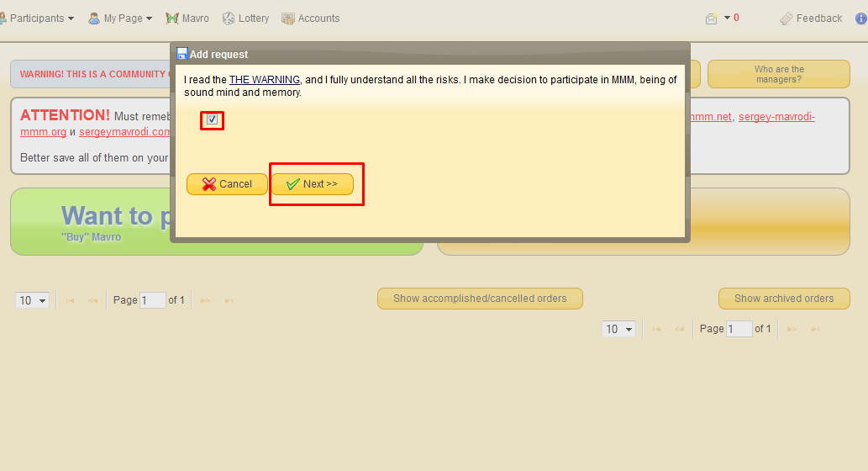Go to first page in left pager
Screen dimensions: 868x471
click(x=70, y=300)
